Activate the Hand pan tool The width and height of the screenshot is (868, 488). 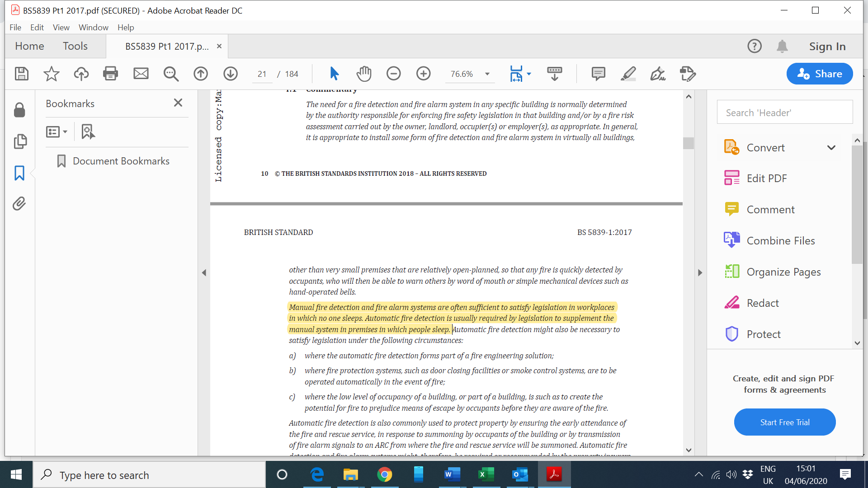364,74
